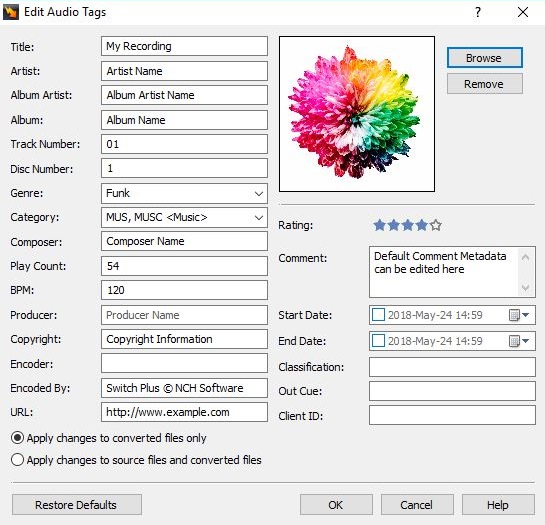Set rating to one star
545x525 pixels.
tap(380, 225)
